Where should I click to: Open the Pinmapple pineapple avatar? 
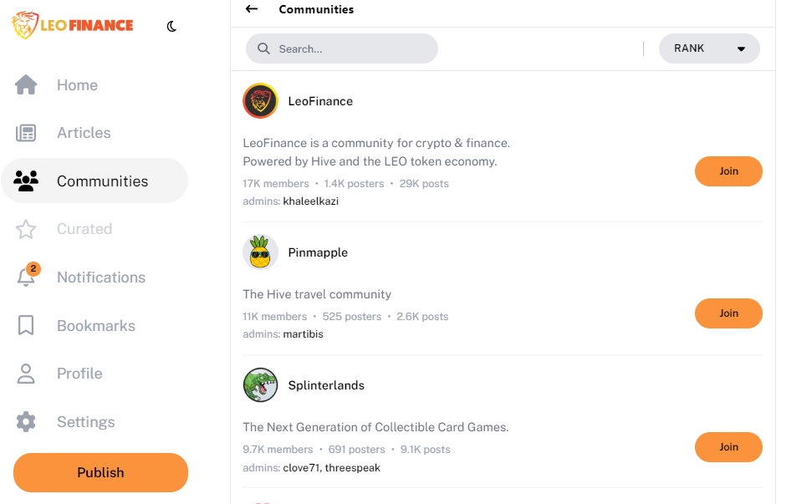coord(260,252)
